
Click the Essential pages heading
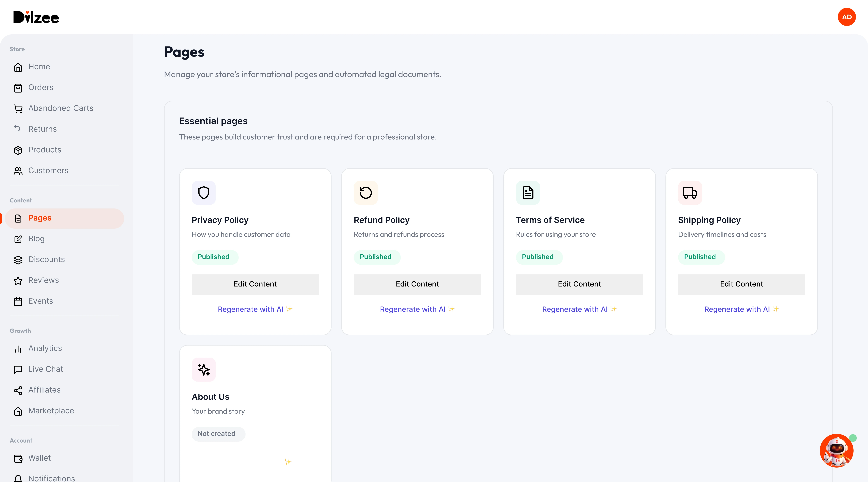213,121
